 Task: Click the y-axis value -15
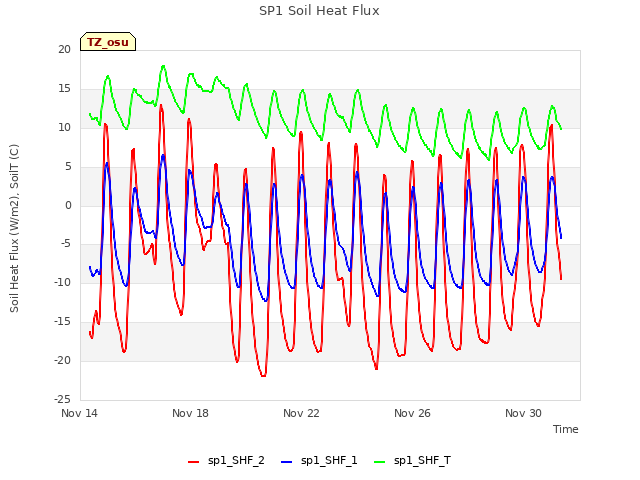[62, 322]
